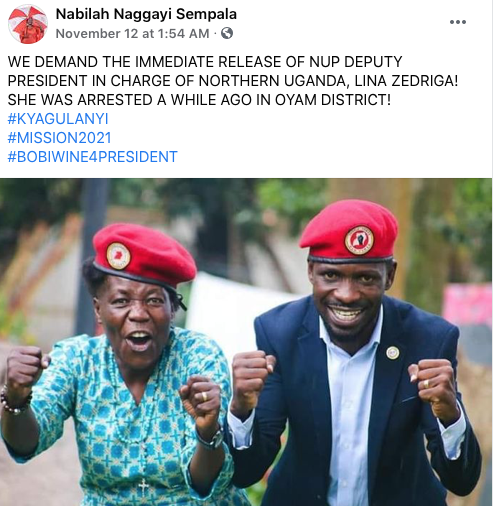Open the attached photo of two people
The height and width of the screenshot is (506, 493).
click(x=246, y=342)
